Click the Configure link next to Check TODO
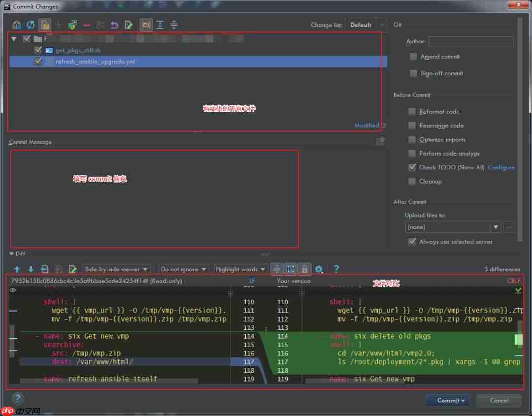 click(x=501, y=167)
